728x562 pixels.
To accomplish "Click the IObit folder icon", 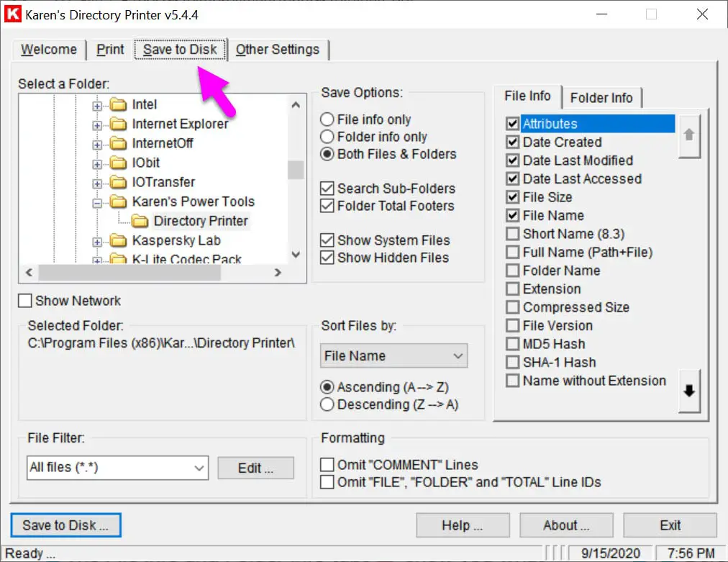I will 119,163.
